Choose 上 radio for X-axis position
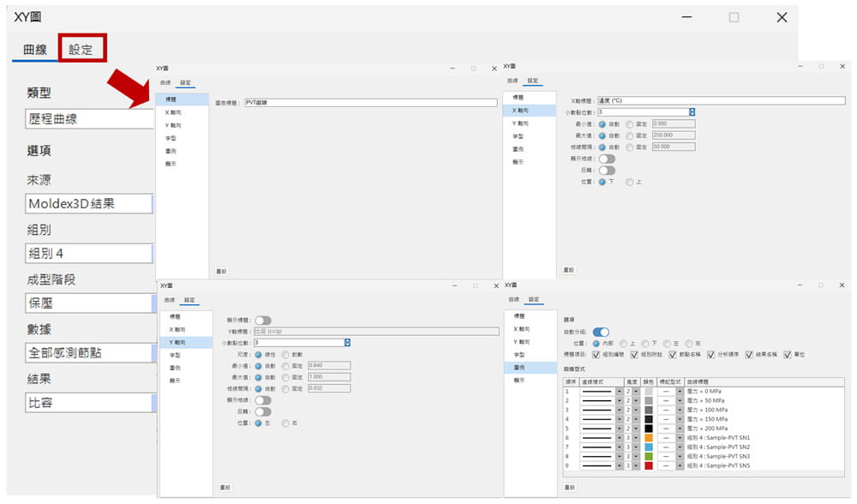 631,182
